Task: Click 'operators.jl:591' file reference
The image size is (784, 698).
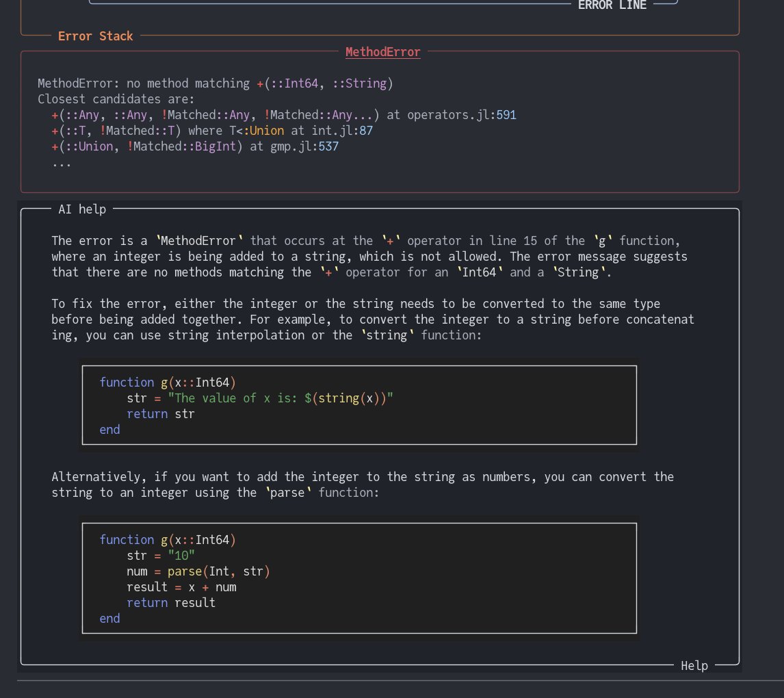Action: click(462, 115)
